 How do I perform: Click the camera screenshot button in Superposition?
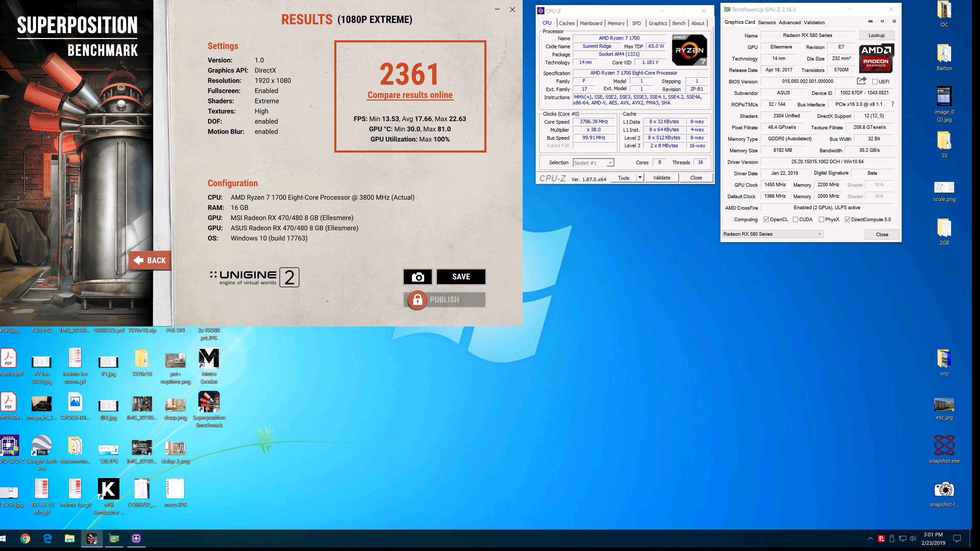pos(417,277)
